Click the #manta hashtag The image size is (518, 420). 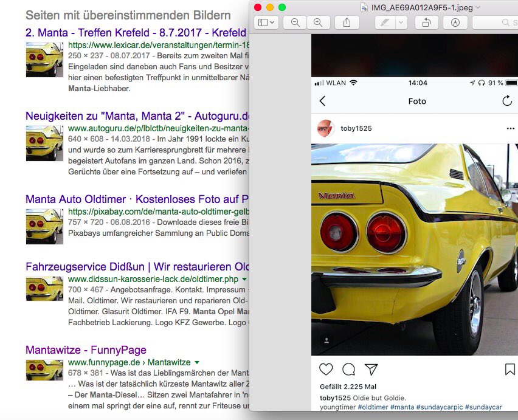(x=402, y=407)
